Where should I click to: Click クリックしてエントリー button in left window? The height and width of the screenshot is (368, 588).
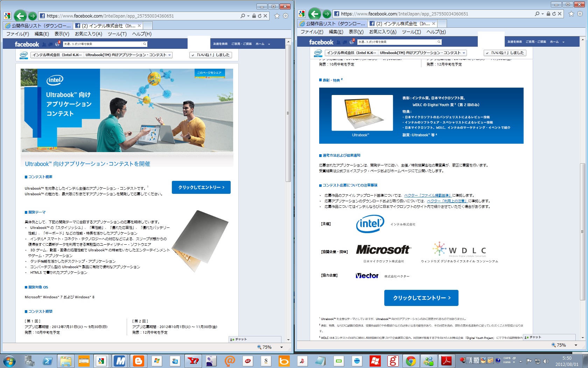pos(201,188)
